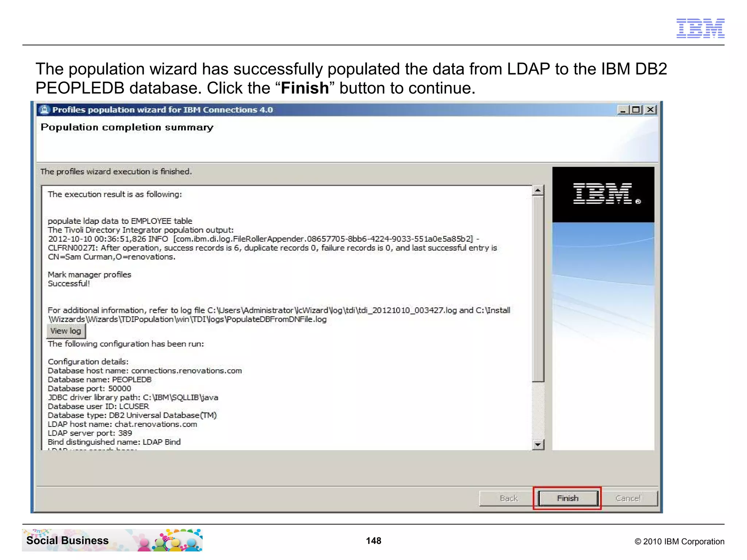This screenshot has width=747, height=560.
Task: Click 'The profiles wizard execution is finished.' text
Action: (x=116, y=172)
